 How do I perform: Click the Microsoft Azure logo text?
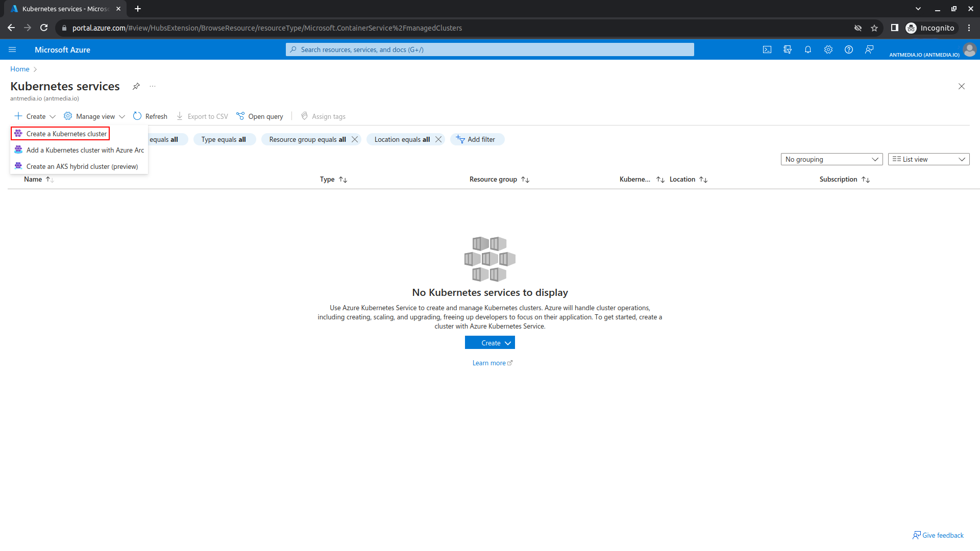coord(62,49)
